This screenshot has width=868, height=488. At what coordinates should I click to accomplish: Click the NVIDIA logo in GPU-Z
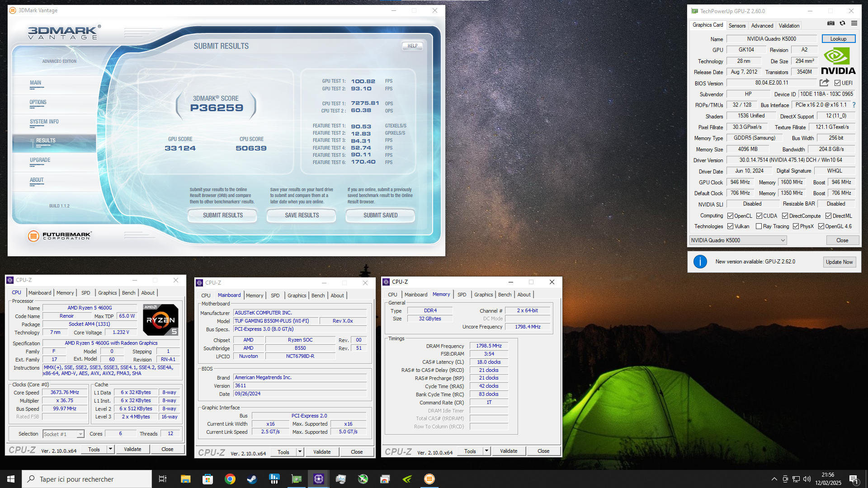tap(838, 61)
